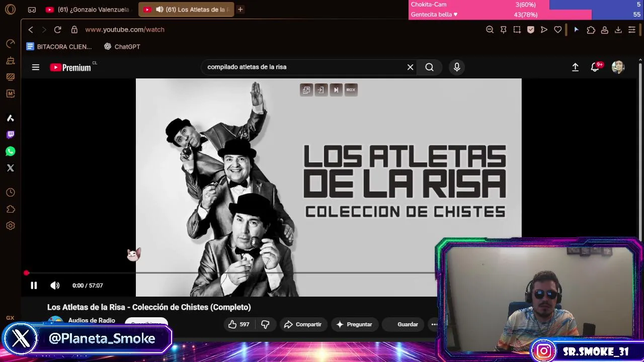
Task: Open Easy Setup sliders icon
Action: click(632, 30)
